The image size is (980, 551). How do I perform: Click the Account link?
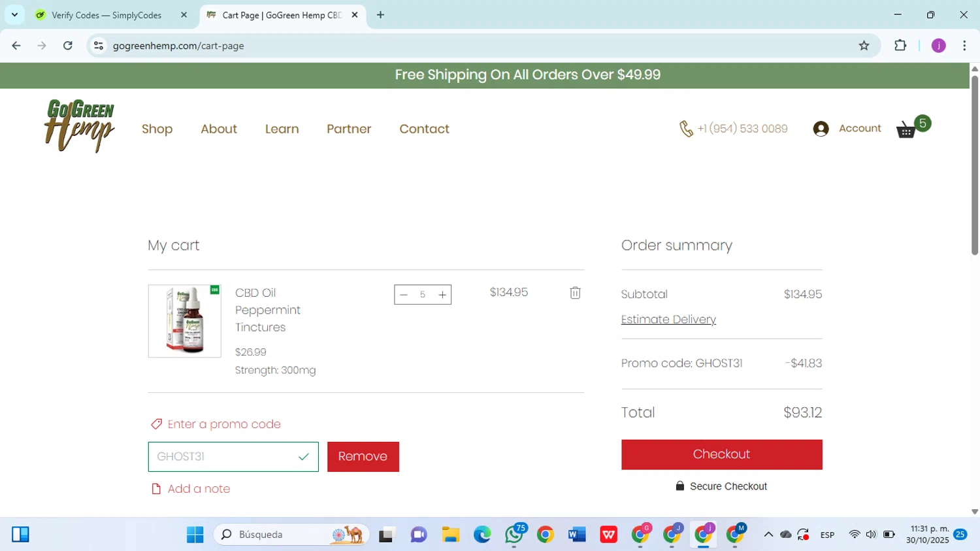click(860, 129)
